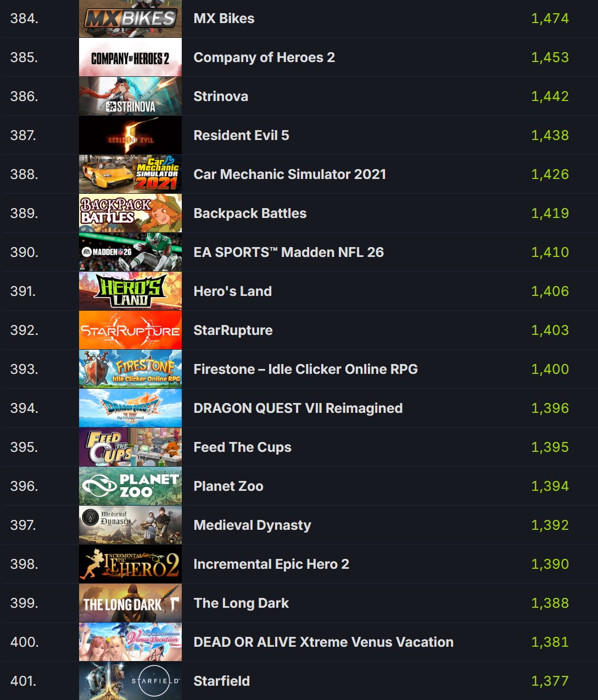Click the player count 1,381
Screen dimensions: 598x700
click(x=550, y=642)
